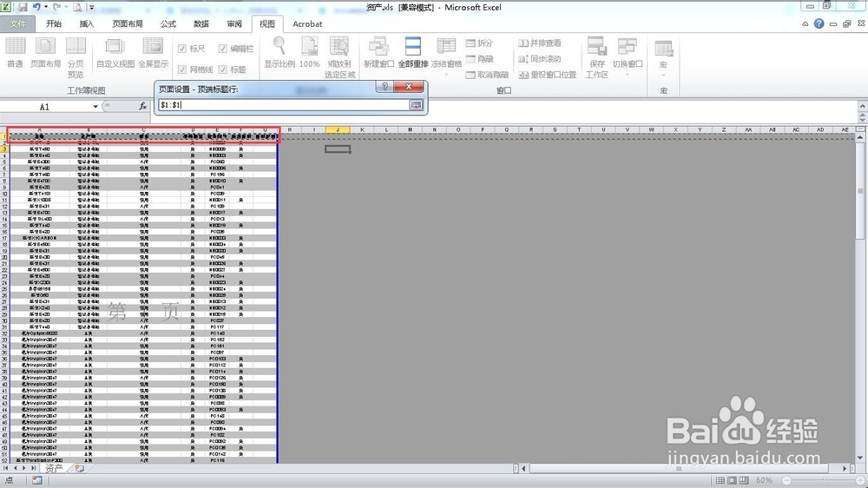
Task: Open the Formulas (公式) tab
Action: pos(168,23)
